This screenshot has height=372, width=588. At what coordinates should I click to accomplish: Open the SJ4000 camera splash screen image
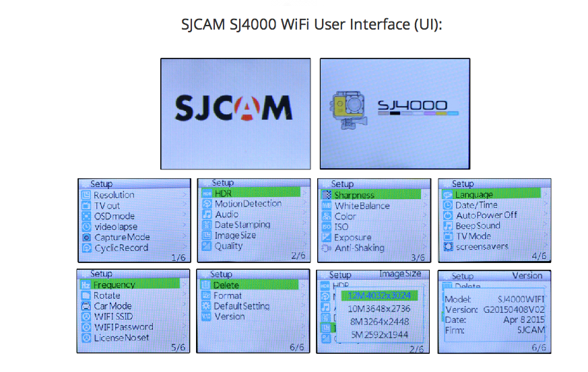(x=395, y=114)
